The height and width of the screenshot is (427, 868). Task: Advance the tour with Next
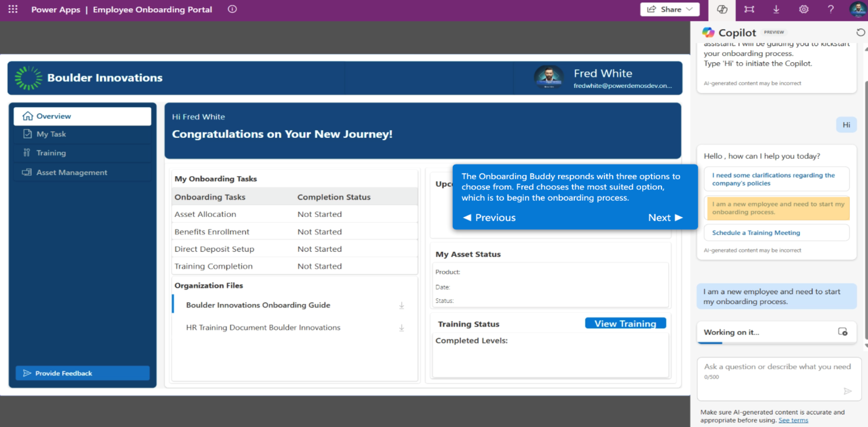[665, 218]
